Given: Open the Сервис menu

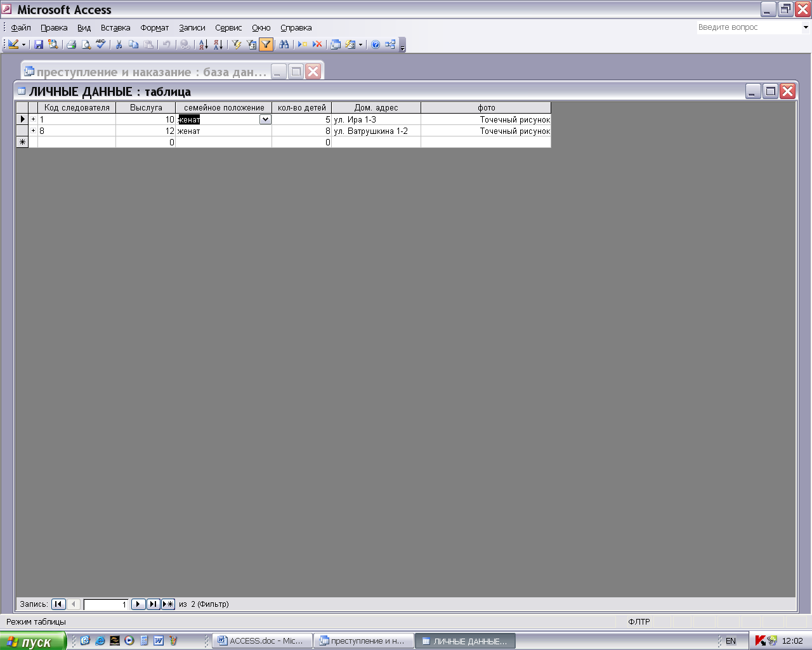Looking at the screenshot, I should point(228,27).
